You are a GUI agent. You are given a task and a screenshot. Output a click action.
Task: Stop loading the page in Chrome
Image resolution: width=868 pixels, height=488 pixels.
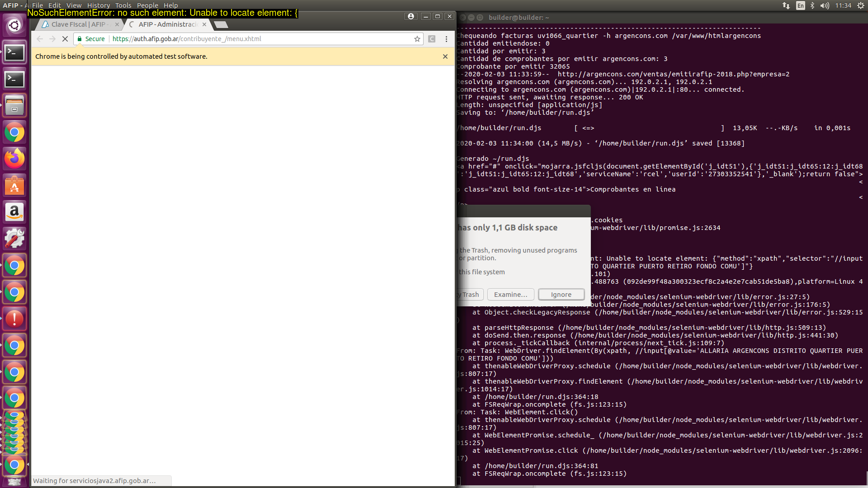click(x=65, y=39)
